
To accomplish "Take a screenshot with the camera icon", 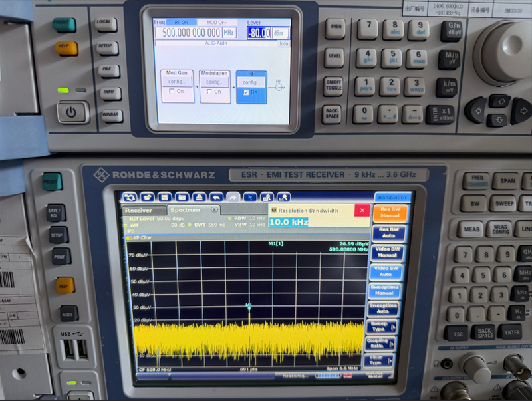I will coord(182,197).
